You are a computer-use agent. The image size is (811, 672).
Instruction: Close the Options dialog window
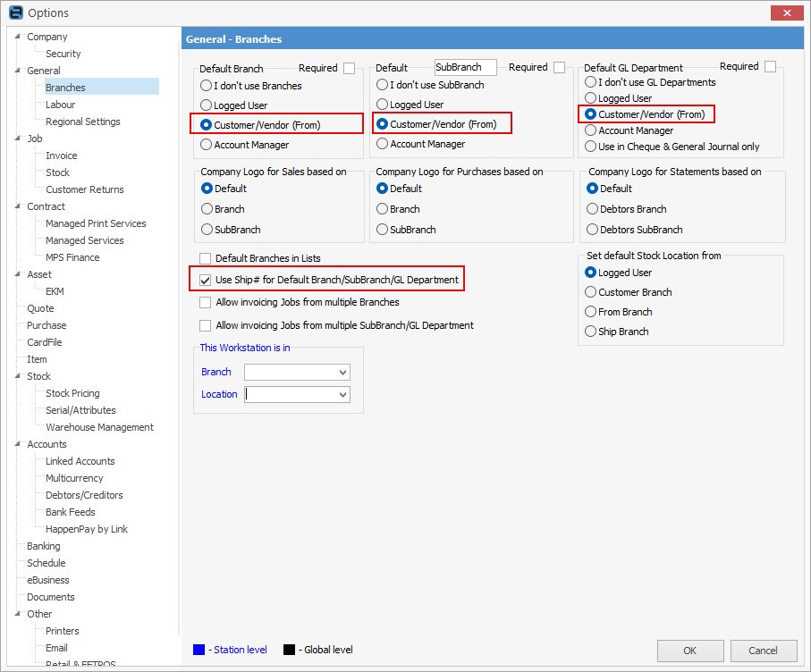(x=787, y=13)
